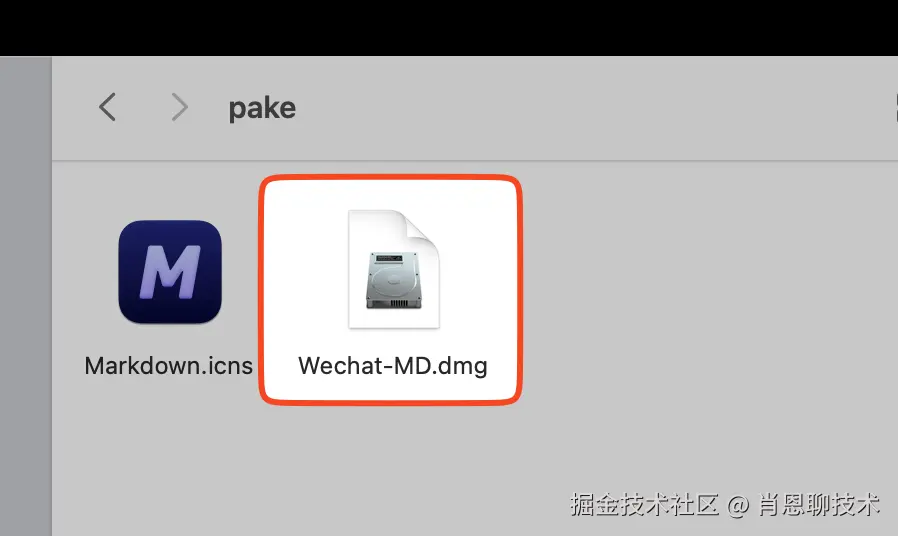Image resolution: width=898 pixels, height=536 pixels.
Task: Click the 肖恩聊技术 author watermark
Action: (x=819, y=505)
